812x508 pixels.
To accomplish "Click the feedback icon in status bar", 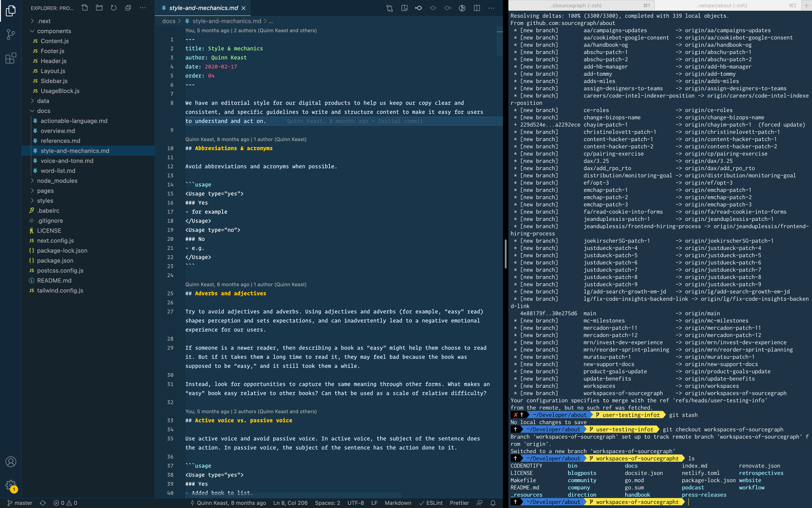I will (479, 503).
